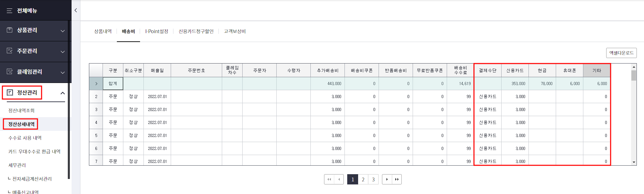Switch to the I-Point설정 tab

coord(157,31)
